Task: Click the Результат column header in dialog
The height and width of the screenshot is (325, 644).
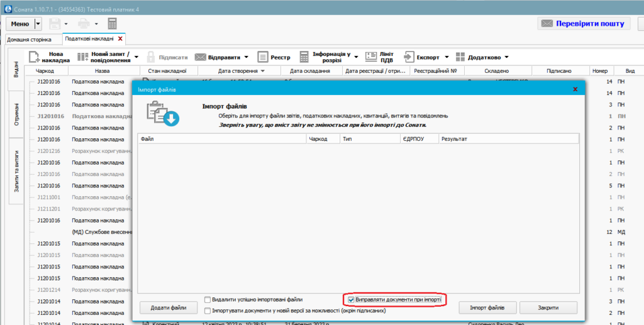Action: click(509, 139)
